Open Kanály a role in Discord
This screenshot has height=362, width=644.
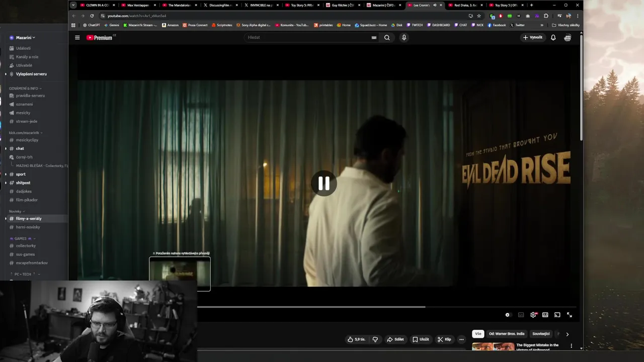27,57
